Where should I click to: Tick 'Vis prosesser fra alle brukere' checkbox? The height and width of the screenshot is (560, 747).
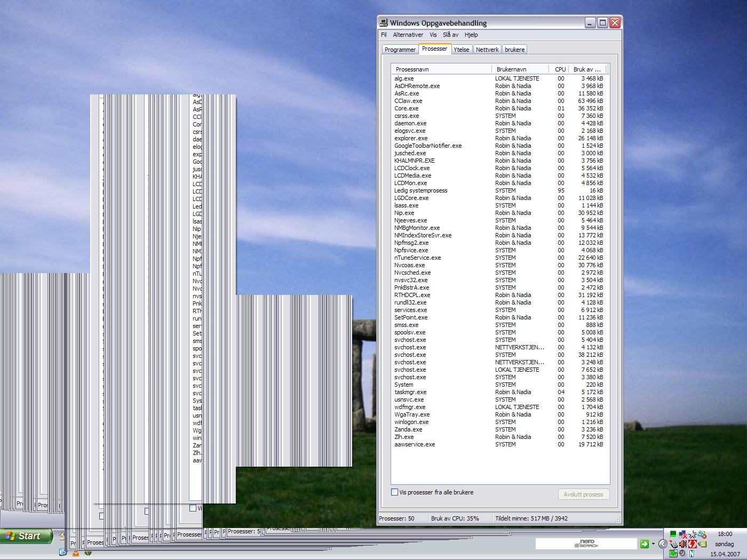[395, 492]
